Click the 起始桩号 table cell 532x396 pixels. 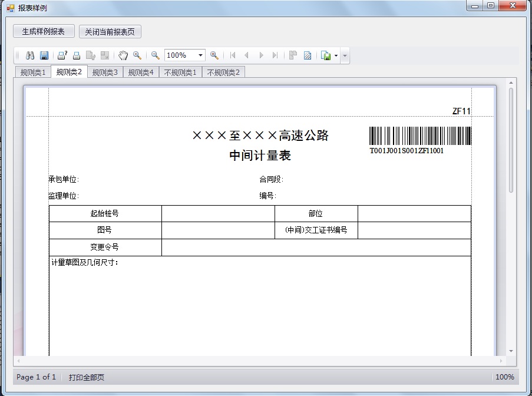click(x=105, y=213)
